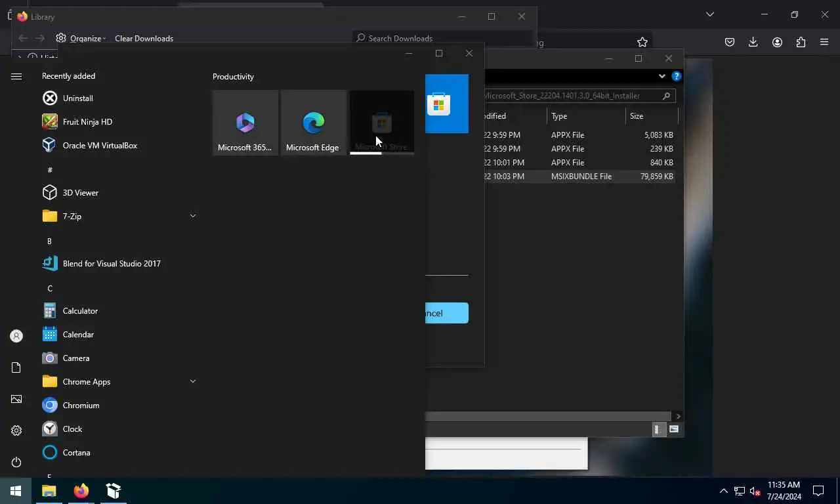Open Firefox downloads panel icon

coord(753,42)
